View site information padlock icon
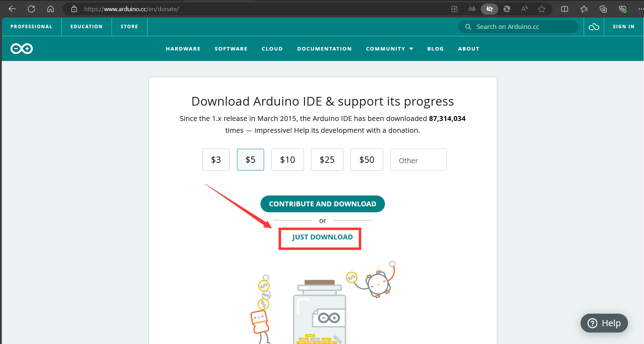The image size is (644, 344). (74, 9)
